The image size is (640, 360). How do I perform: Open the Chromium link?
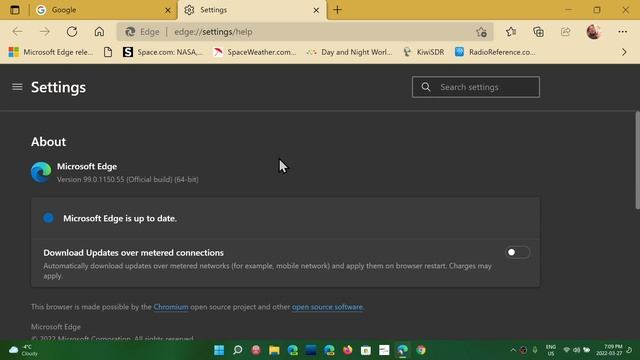click(171, 307)
